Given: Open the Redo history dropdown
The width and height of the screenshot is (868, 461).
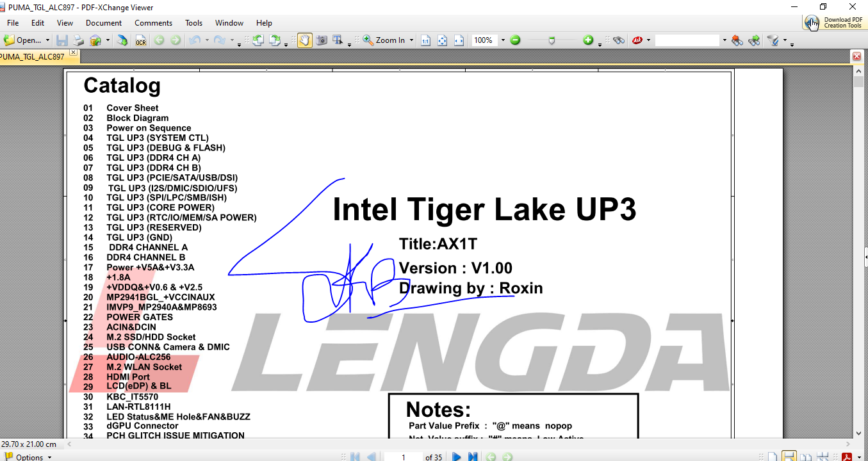Looking at the screenshot, I should pos(232,40).
